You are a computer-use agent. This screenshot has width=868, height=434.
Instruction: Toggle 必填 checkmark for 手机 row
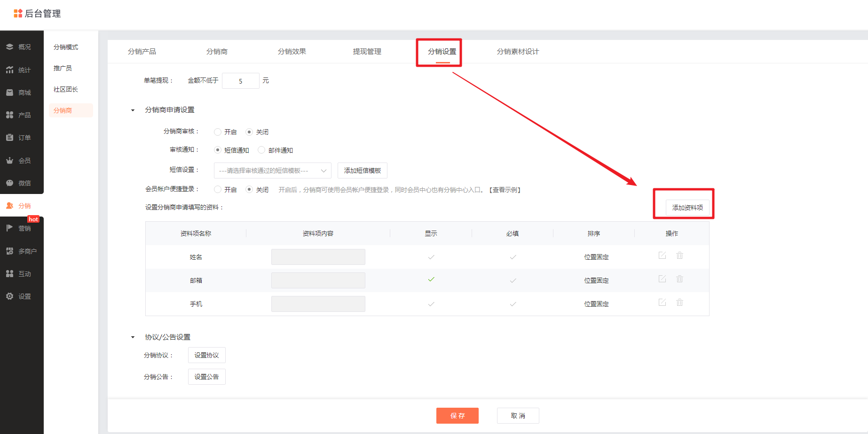click(x=513, y=304)
